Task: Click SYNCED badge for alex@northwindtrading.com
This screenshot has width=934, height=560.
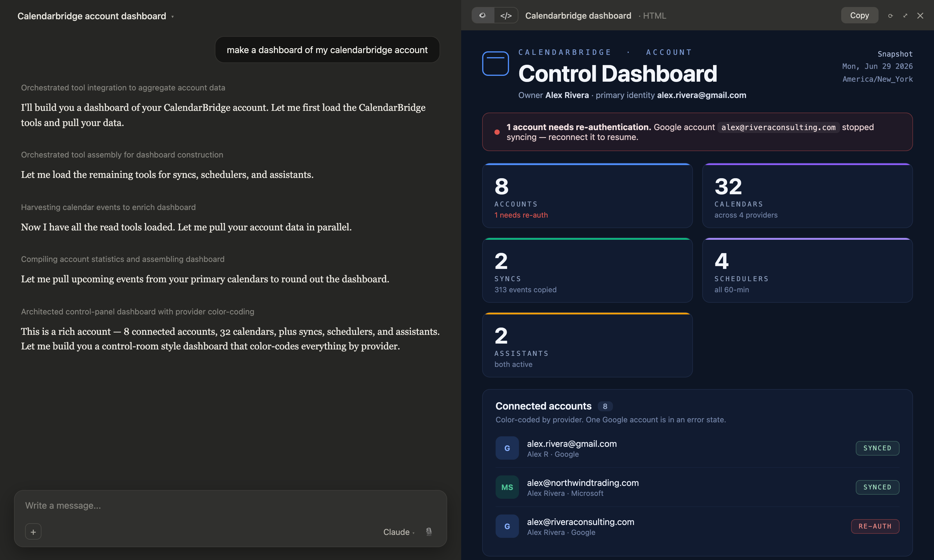Action: pyautogui.click(x=877, y=487)
